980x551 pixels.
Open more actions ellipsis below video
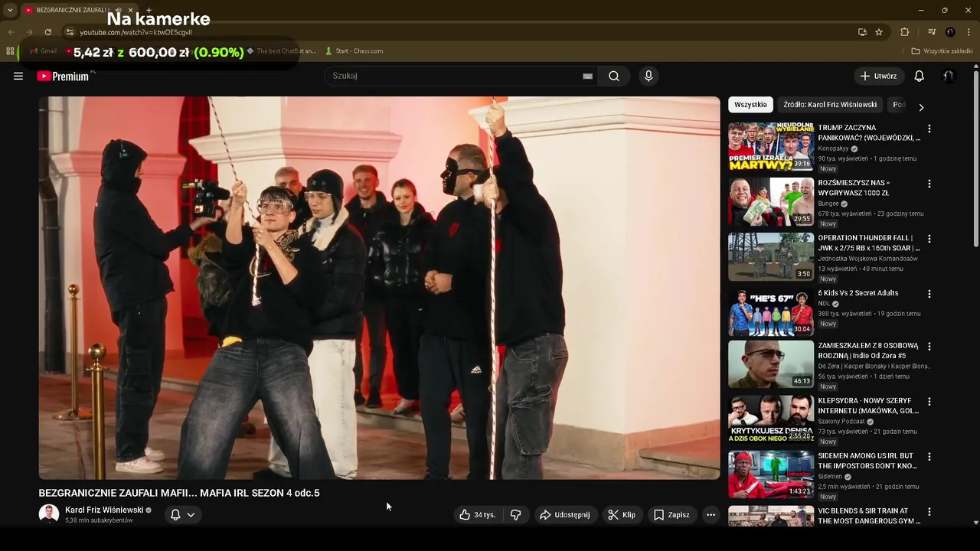[x=710, y=515]
